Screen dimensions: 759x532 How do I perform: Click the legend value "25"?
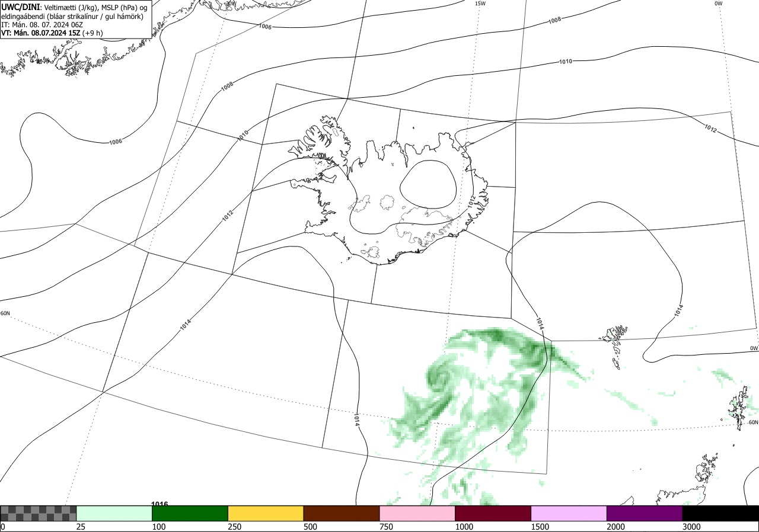pyautogui.click(x=81, y=527)
